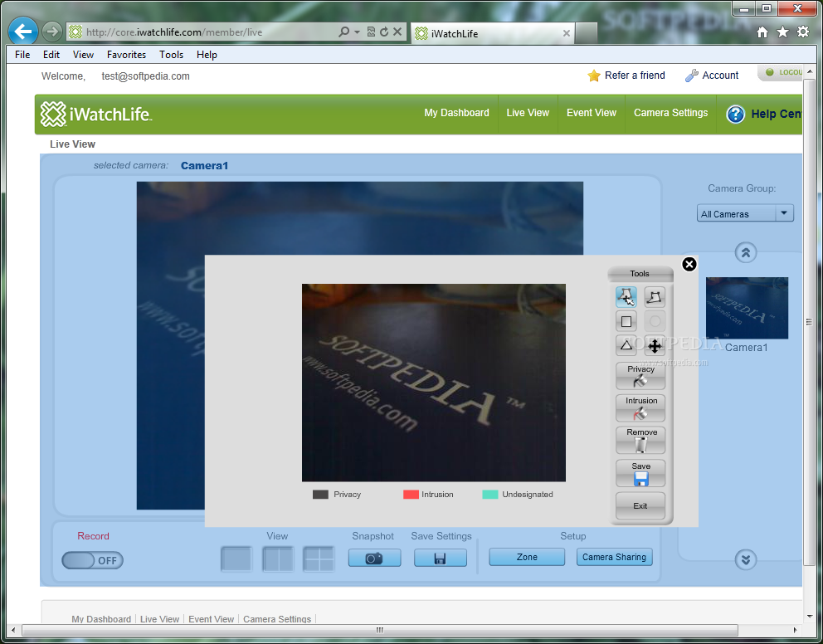The height and width of the screenshot is (644, 823).
Task: Select the polygon point-select tool
Action: click(x=626, y=297)
